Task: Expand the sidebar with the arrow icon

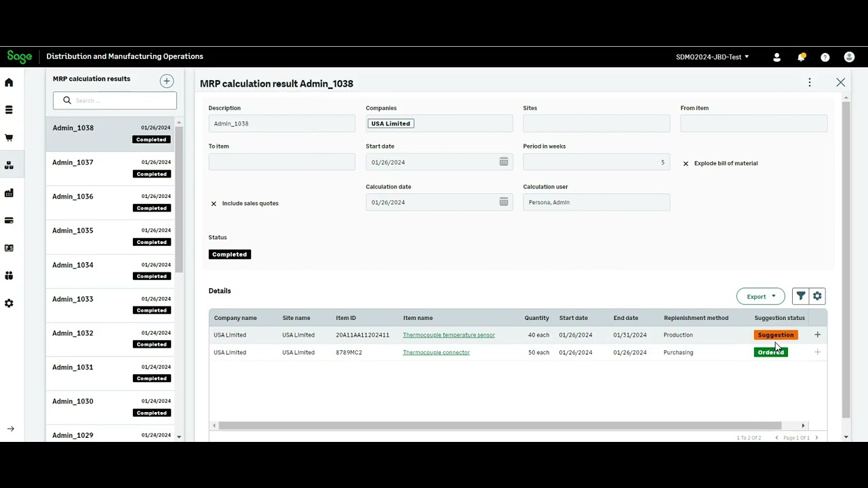Action: [x=11, y=429]
